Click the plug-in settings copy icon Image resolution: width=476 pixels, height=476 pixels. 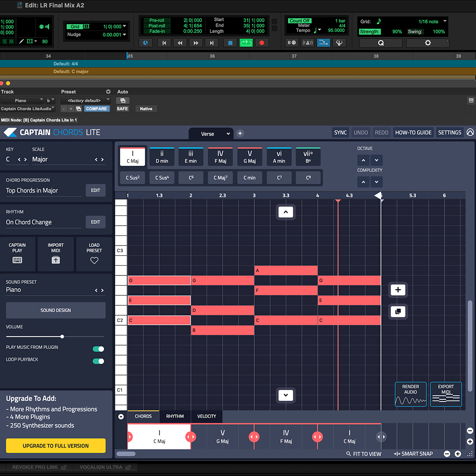78,109
